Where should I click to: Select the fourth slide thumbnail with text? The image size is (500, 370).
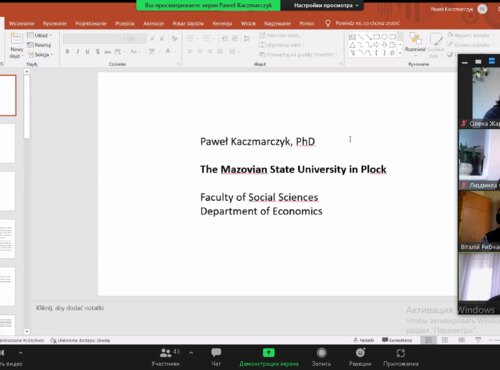(x=7, y=239)
